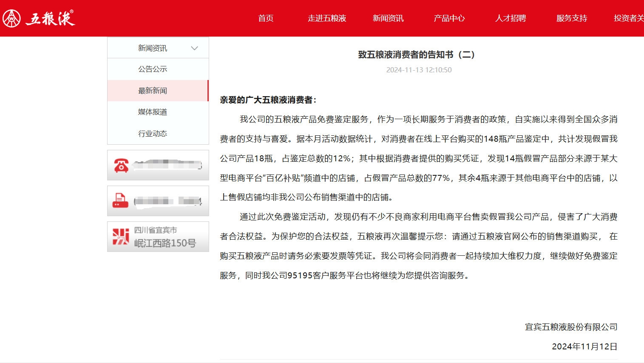Screen dimensions: 644x363
Task: Open 首页 in the top navigation
Action: pos(266,18)
